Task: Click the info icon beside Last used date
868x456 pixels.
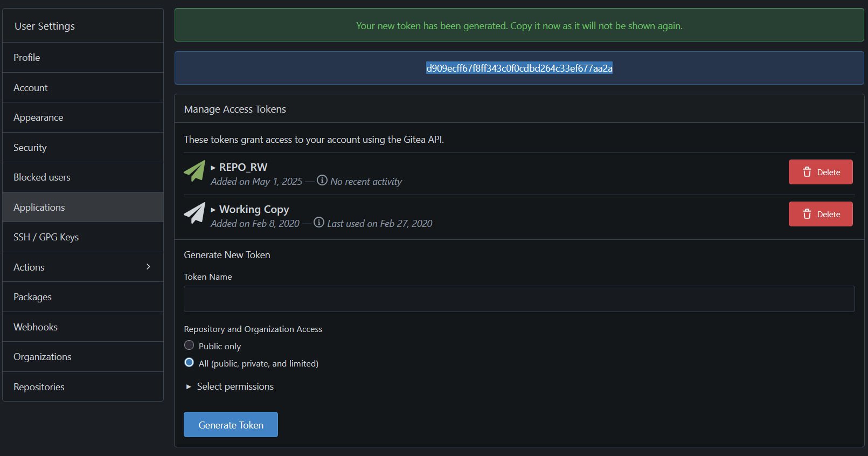Action: click(x=318, y=222)
